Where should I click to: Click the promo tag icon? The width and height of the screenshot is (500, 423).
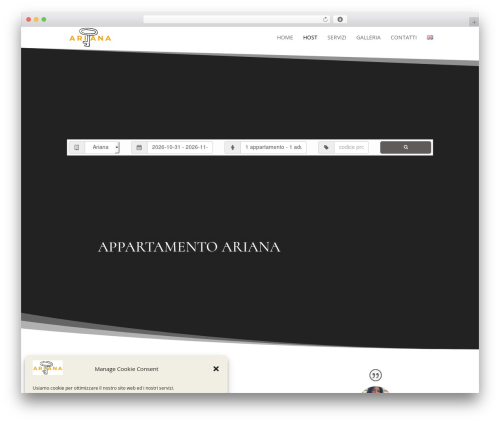326,147
